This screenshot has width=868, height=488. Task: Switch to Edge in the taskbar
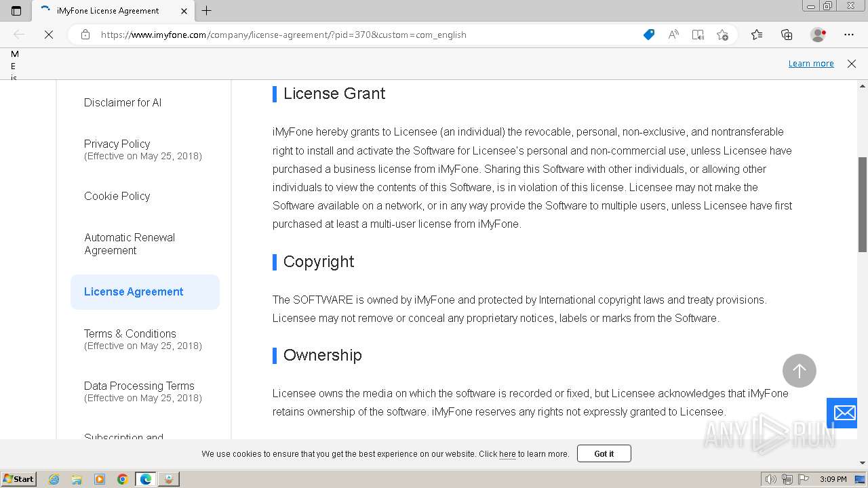click(x=146, y=479)
